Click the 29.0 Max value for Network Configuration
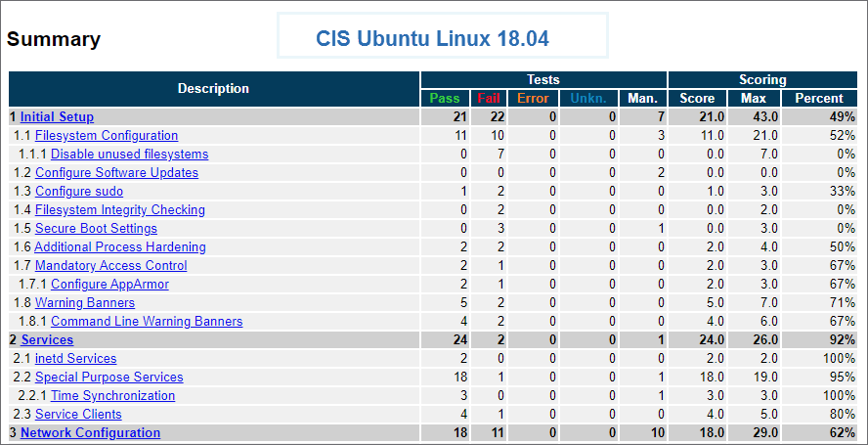 point(765,433)
